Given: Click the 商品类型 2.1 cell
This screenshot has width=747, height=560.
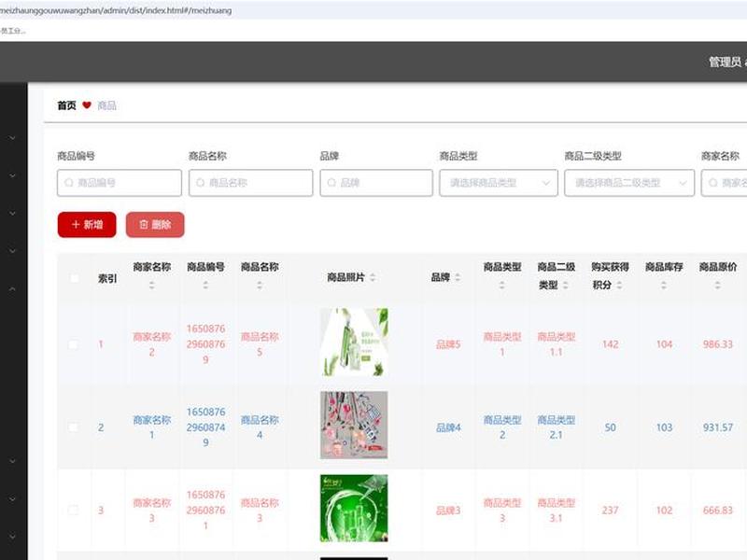Looking at the screenshot, I should pyautogui.click(x=556, y=427).
